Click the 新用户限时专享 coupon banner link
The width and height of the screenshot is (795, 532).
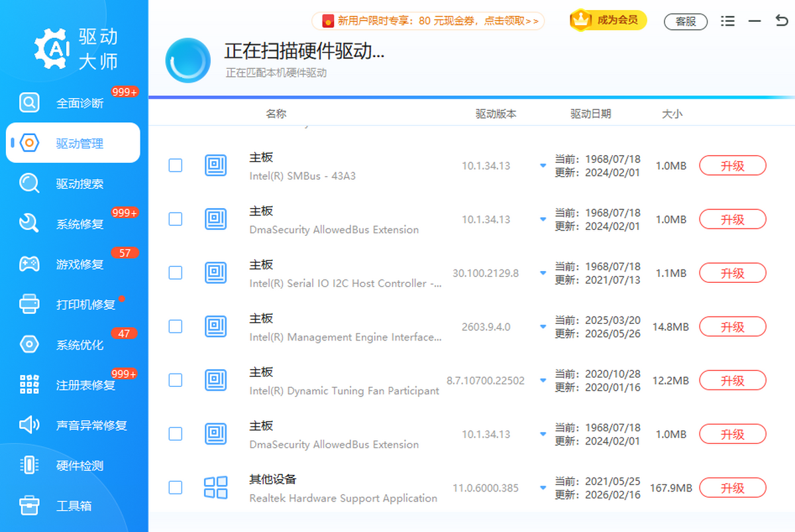[x=428, y=21]
